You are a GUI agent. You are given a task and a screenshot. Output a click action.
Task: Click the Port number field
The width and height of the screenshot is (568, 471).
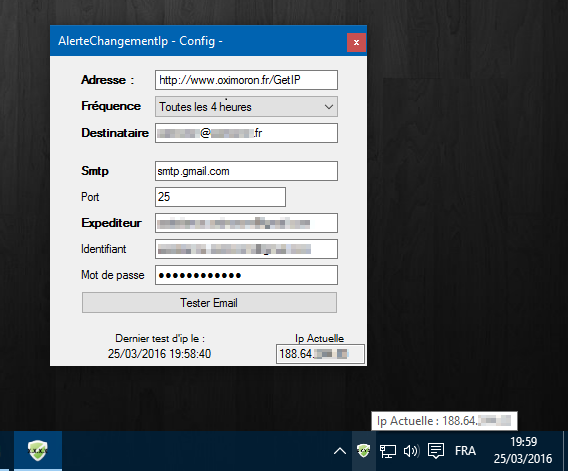(x=220, y=197)
